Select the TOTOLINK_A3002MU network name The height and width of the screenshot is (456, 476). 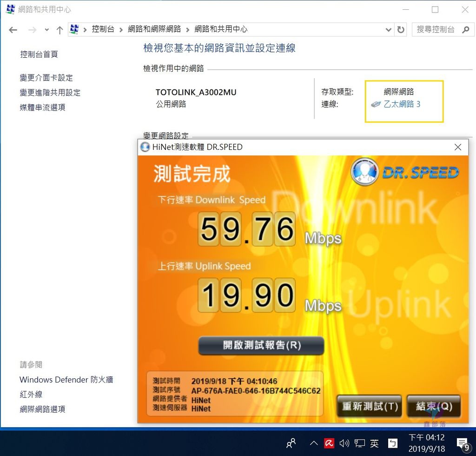click(x=196, y=92)
